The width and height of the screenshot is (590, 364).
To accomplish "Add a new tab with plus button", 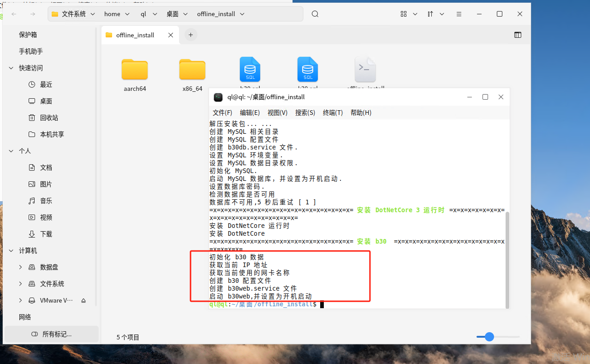I will click(x=191, y=35).
